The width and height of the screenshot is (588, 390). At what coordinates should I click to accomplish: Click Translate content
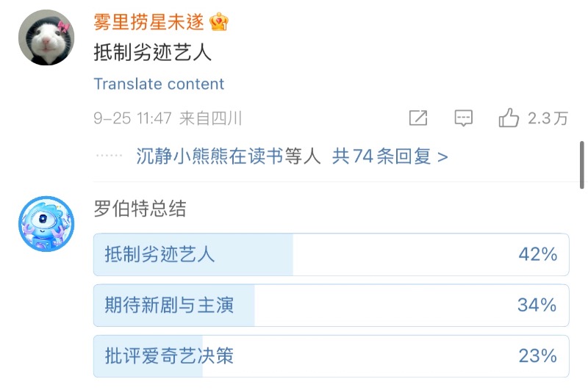[x=159, y=84]
